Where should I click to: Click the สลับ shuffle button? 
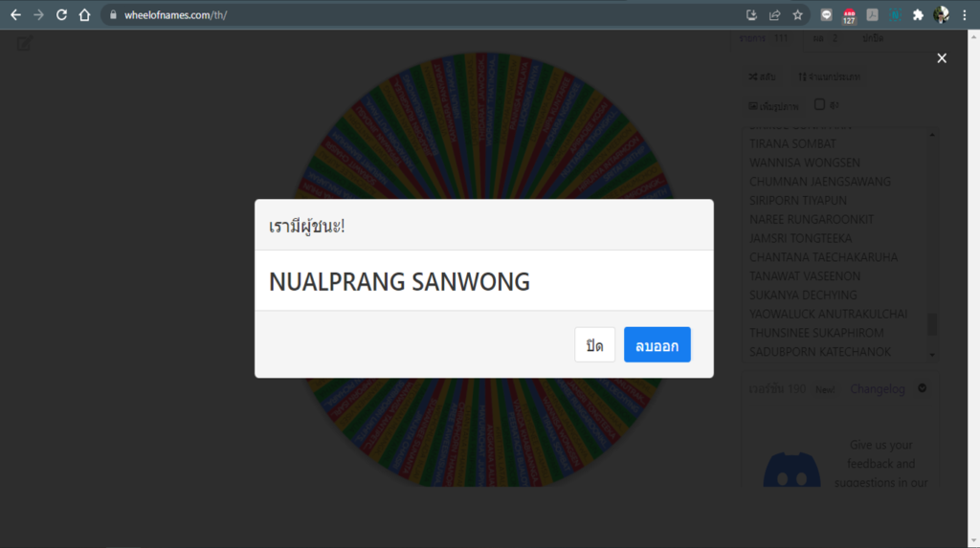[x=762, y=77]
